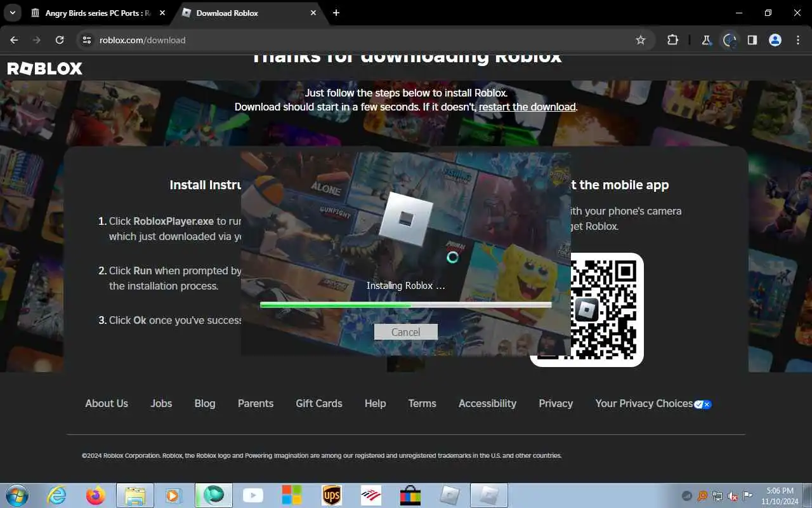Click the orange magnifier tray icon

point(702,496)
